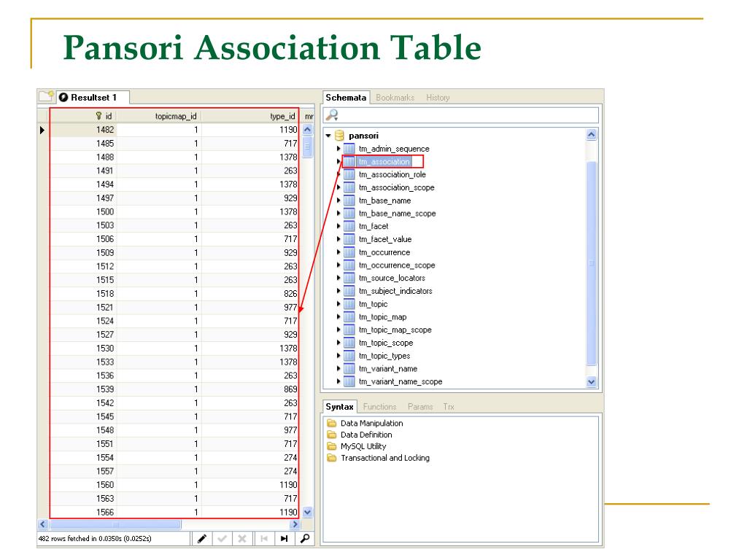This screenshot has width=747, height=560.
Task: Click the 482 rows fetched status text
Action: 95,539
